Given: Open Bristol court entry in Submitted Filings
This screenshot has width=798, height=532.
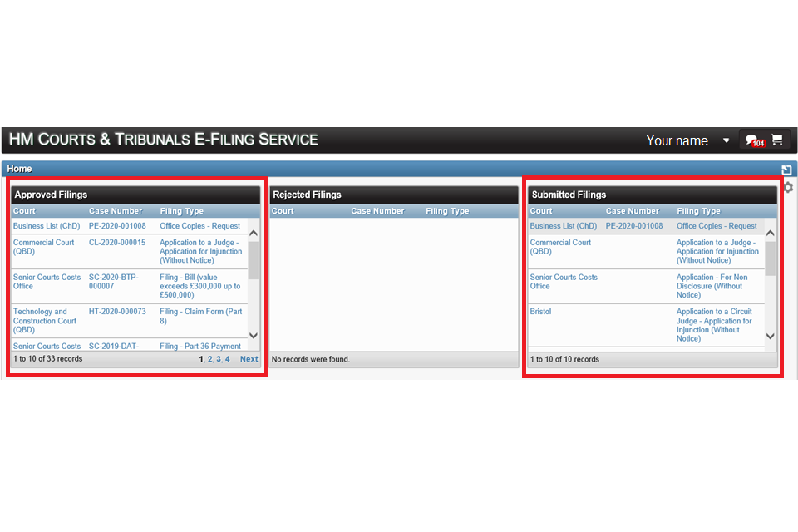Looking at the screenshot, I should point(541,312).
